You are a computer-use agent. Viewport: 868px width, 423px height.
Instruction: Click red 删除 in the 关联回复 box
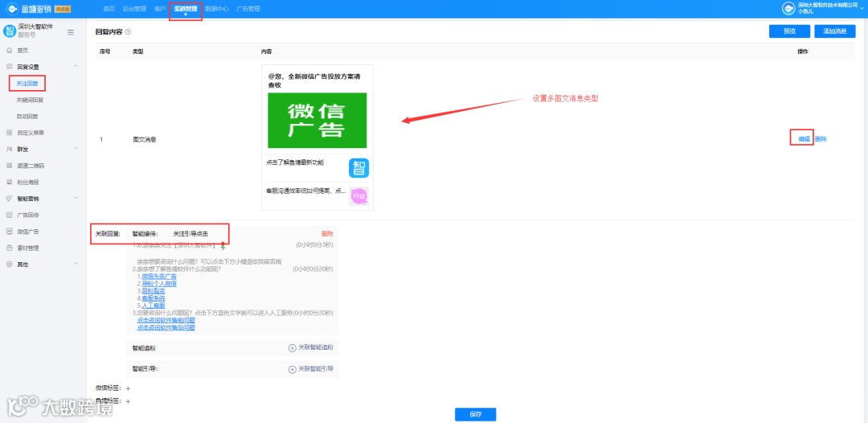(x=327, y=234)
